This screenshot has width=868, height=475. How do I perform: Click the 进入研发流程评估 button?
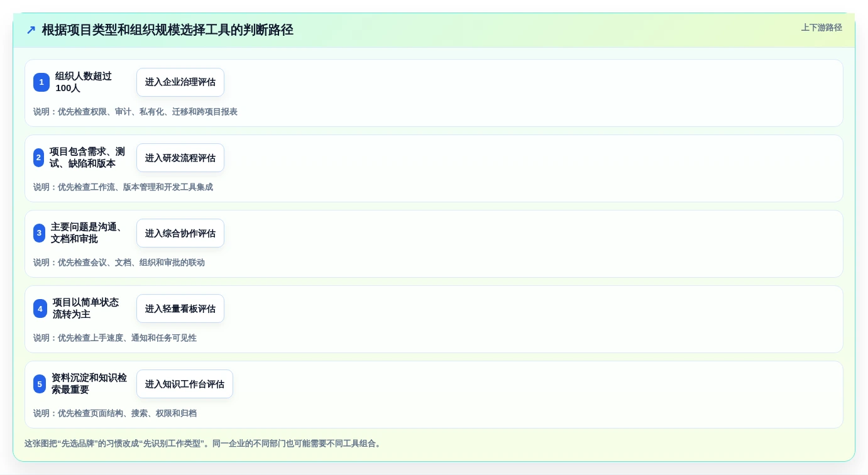tap(180, 158)
